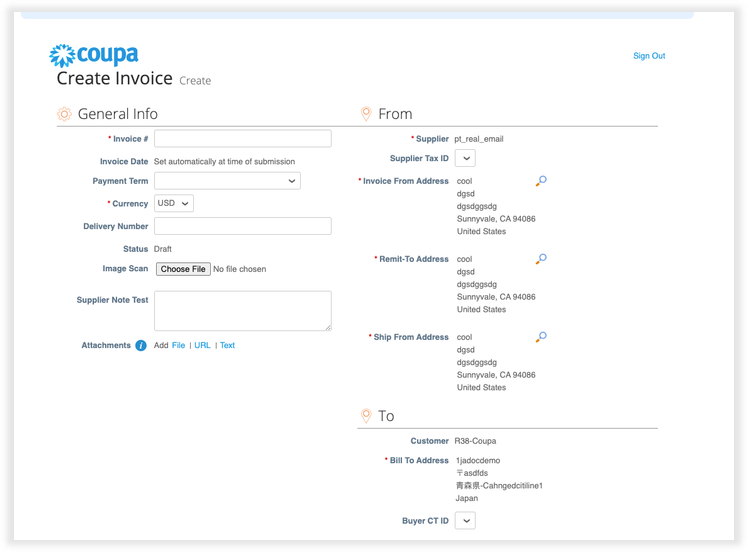Open the Payment Term dropdown
Image resolution: width=748 pixels, height=552 pixels.
tap(227, 181)
